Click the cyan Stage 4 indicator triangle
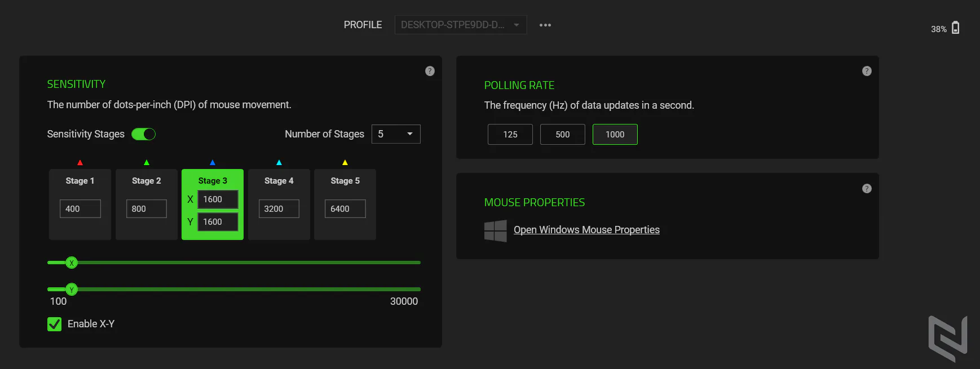Image resolution: width=980 pixels, height=369 pixels. (x=279, y=162)
